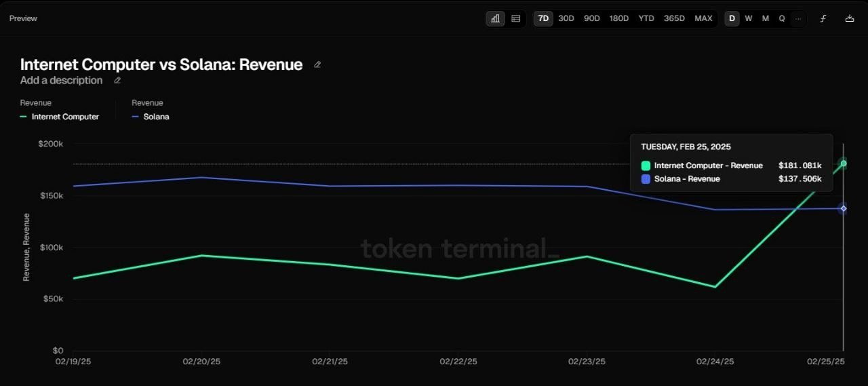This screenshot has height=386, width=868.
Task: Select the 365D time range
Action: pos(674,18)
